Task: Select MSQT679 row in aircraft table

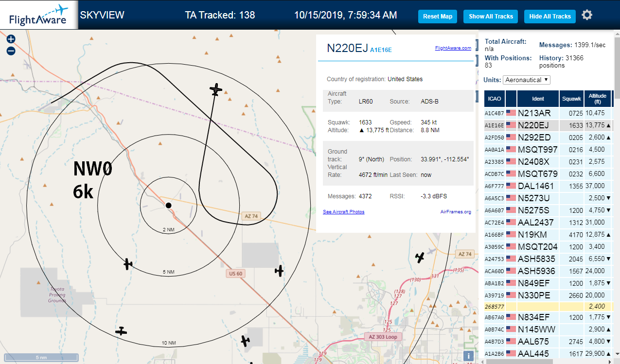Action: pyautogui.click(x=548, y=173)
